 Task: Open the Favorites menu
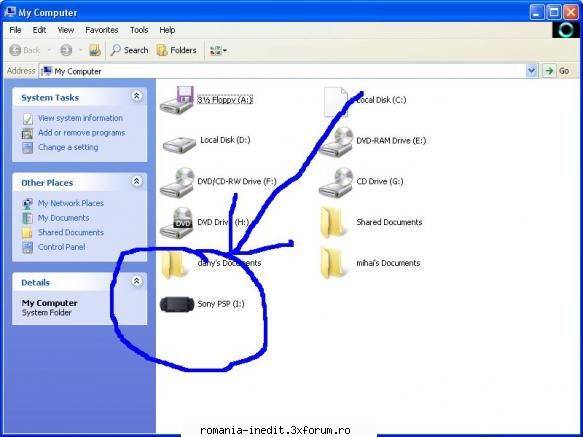102,30
